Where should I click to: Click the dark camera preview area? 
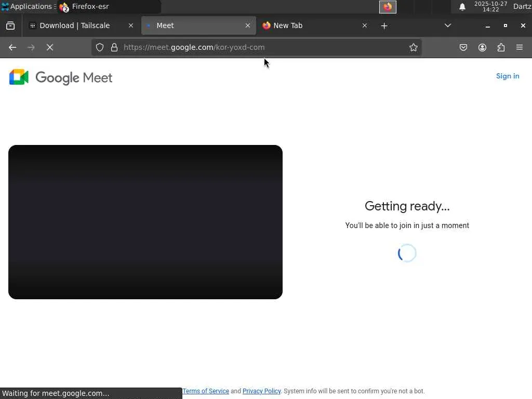click(145, 222)
